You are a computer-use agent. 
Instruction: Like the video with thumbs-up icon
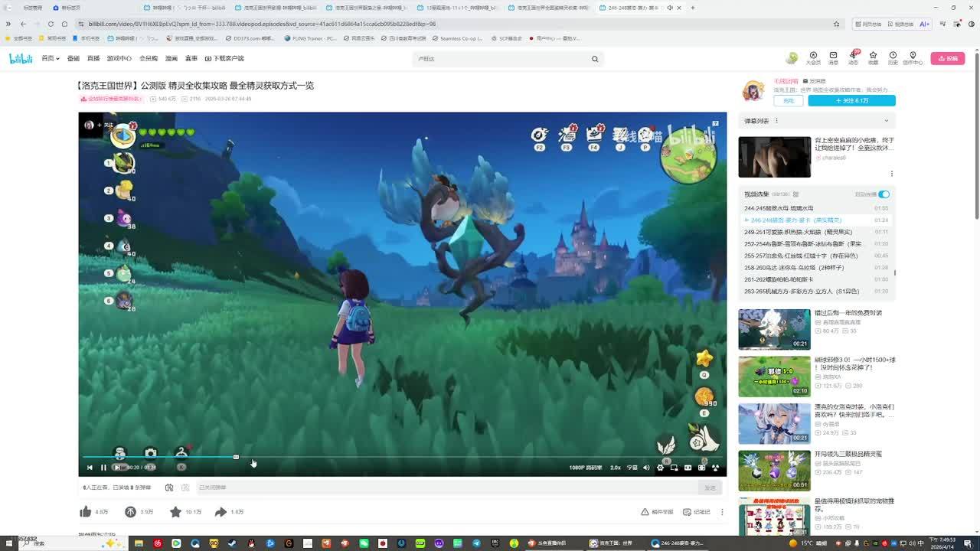(86, 512)
